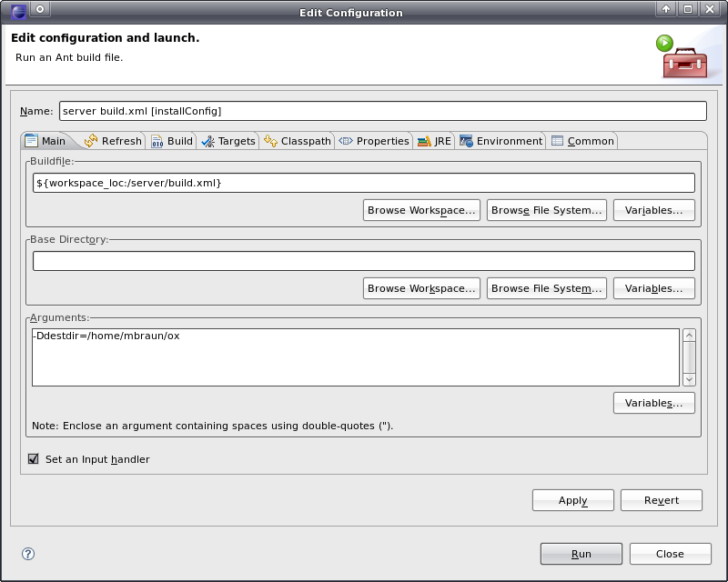Toggle the Set an Input handler checkbox

[x=34, y=459]
